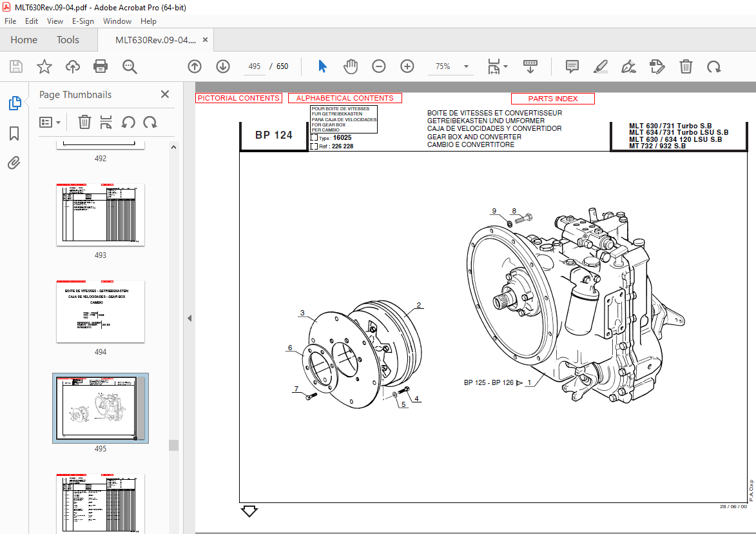Click the 'Type : 16025' text
The image size is (756, 534).
click(335, 138)
